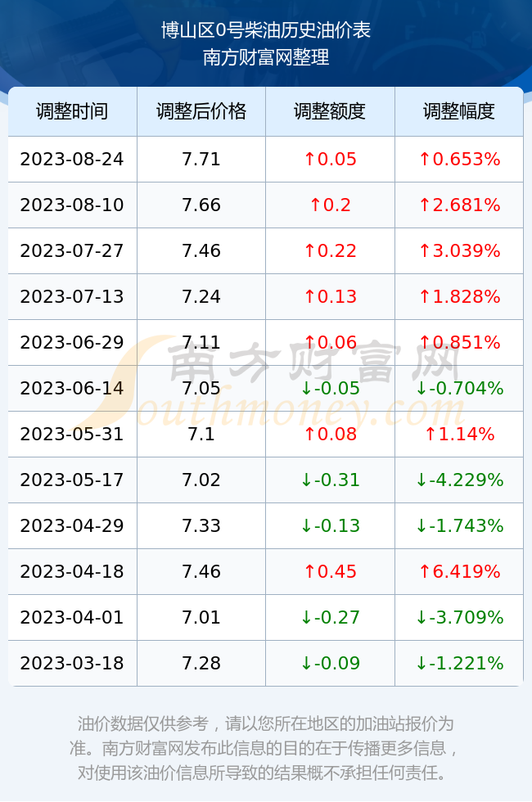This screenshot has width=532, height=802.
Task: Click the 调整后价格 column header
Action: (201, 111)
